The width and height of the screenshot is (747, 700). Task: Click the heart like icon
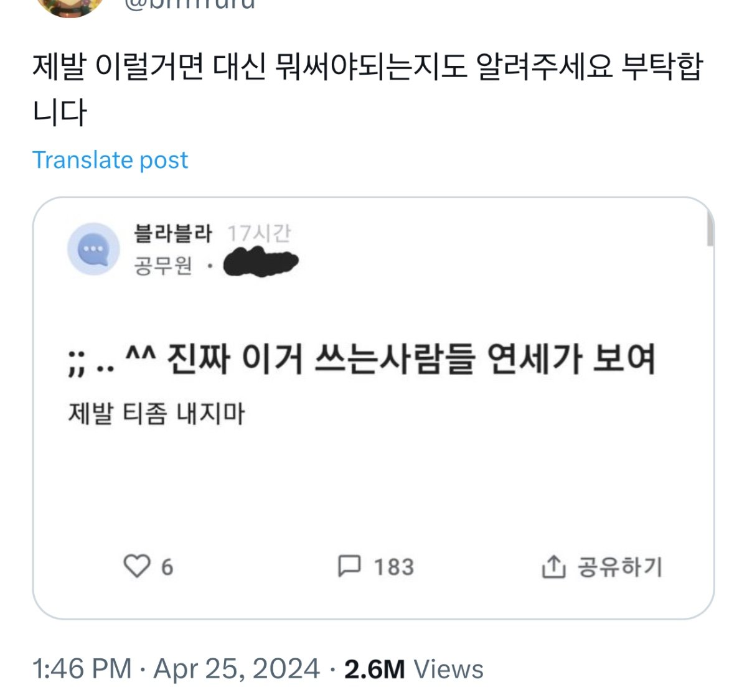[x=137, y=566]
